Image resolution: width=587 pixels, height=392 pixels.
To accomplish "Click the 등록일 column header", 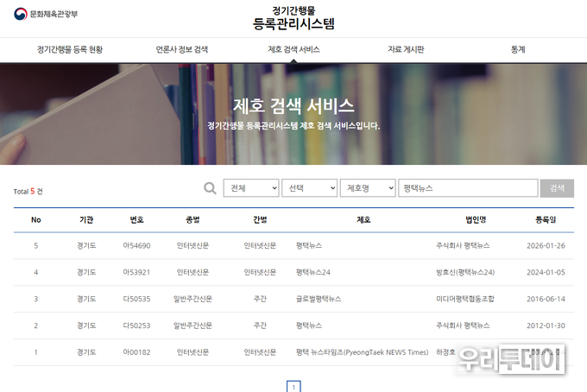I will (546, 220).
